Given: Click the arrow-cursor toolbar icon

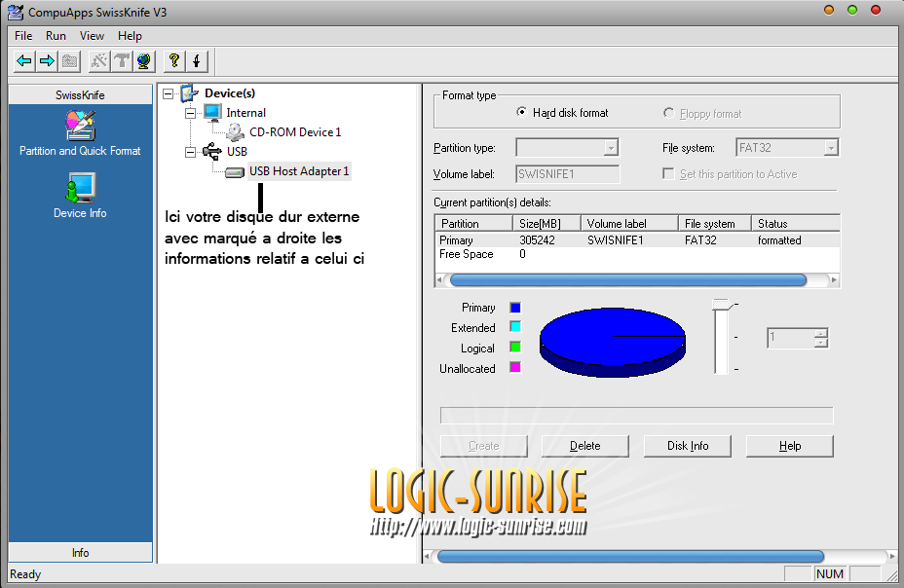Looking at the screenshot, I should [197, 60].
